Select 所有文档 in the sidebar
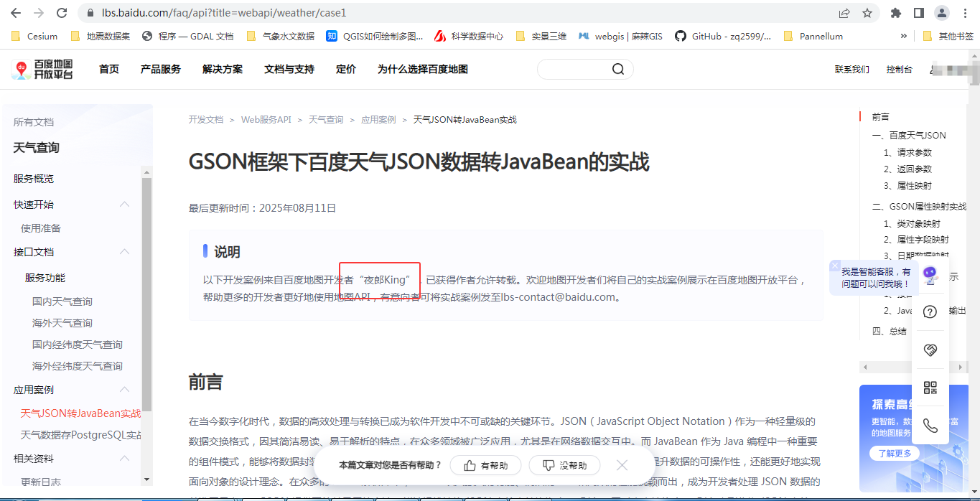980x501 pixels. (34, 122)
